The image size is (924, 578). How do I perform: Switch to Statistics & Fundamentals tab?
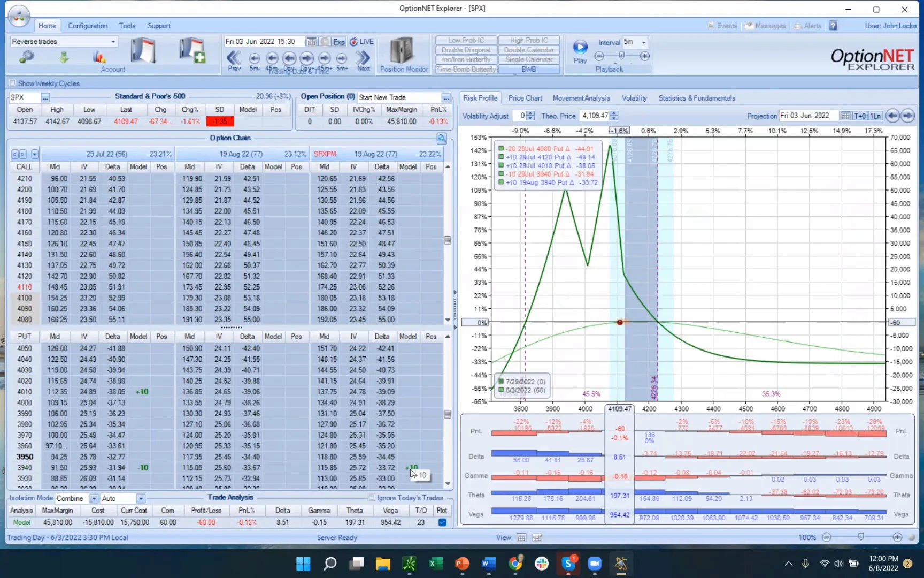[697, 98]
